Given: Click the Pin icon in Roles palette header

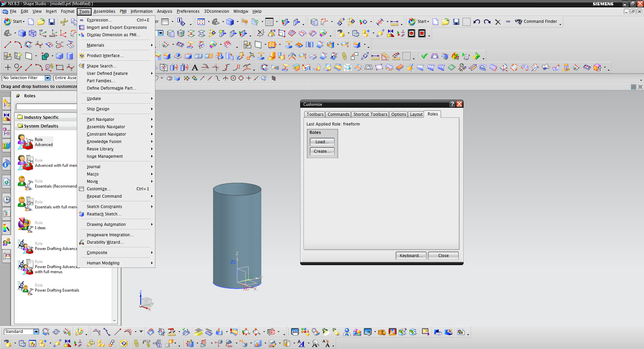Looking at the screenshot, I should 18,96.
